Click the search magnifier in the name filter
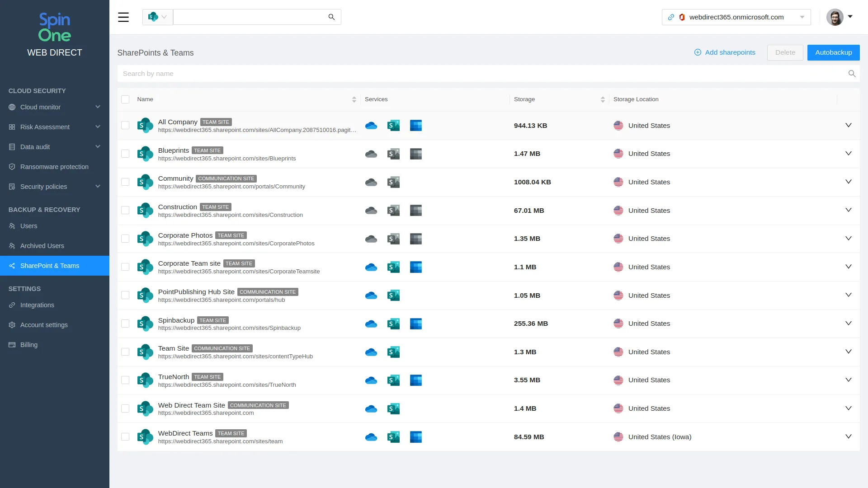The image size is (868, 488). 852,73
